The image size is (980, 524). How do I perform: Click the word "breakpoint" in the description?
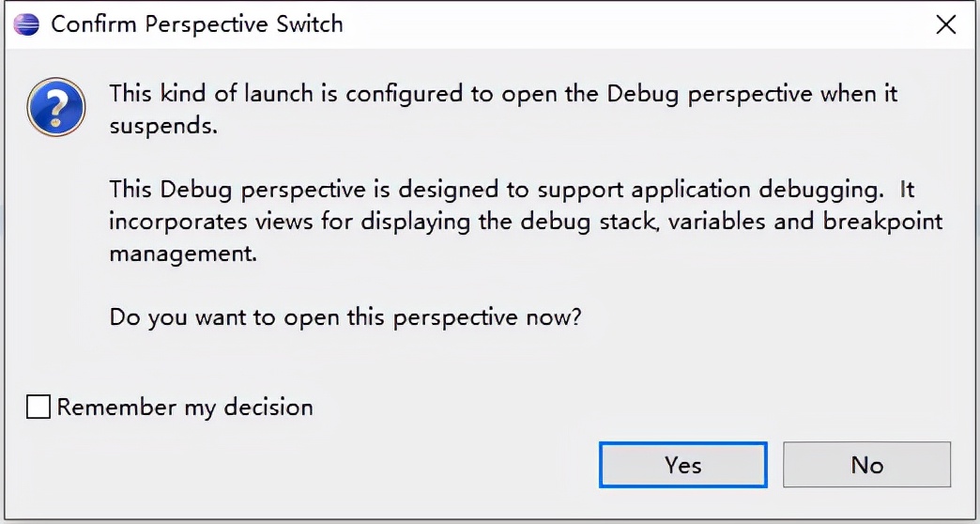(882, 222)
